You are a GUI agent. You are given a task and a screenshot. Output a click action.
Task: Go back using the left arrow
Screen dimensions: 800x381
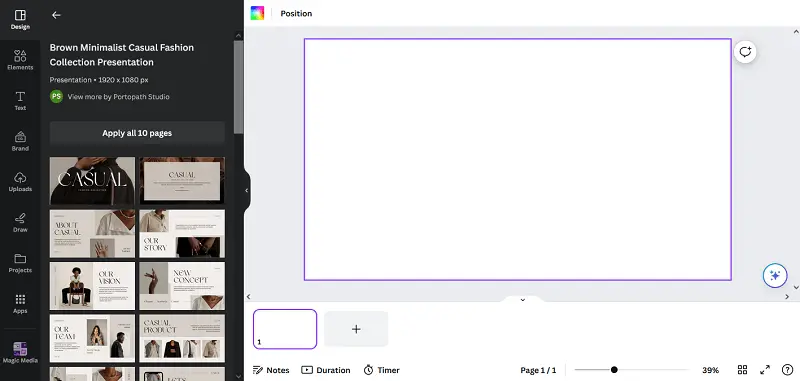pyautogui.click(x=56, y=15)
